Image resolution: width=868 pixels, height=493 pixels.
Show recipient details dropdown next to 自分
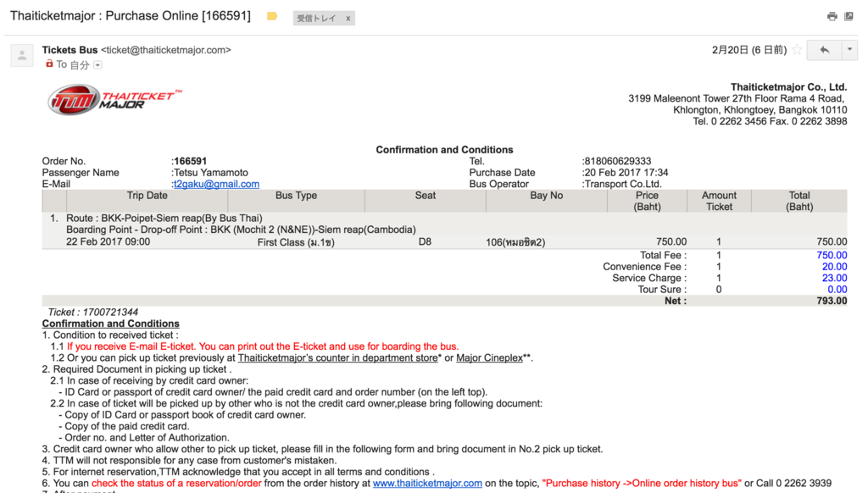click(x=98, y=65)
